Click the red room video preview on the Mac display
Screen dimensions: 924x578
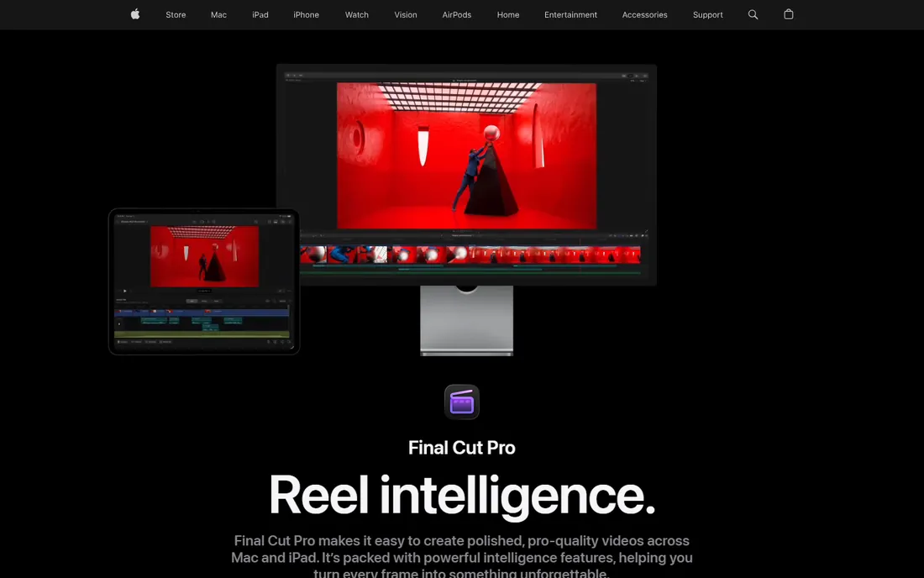pos(467,155)
